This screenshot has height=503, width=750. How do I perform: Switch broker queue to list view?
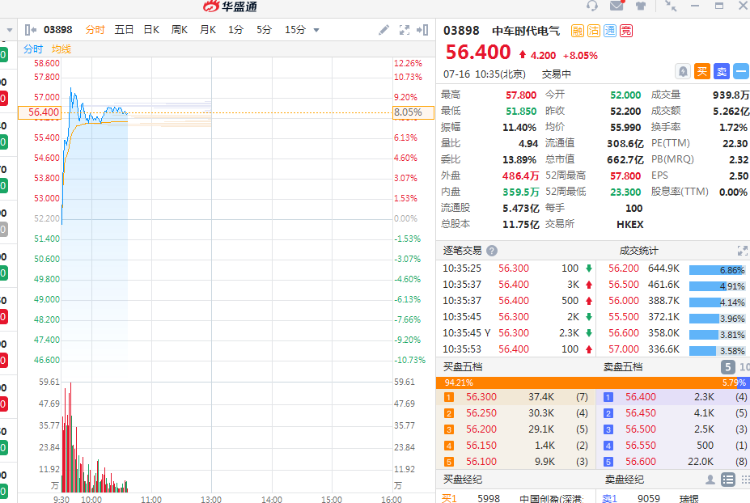point(728,480)
